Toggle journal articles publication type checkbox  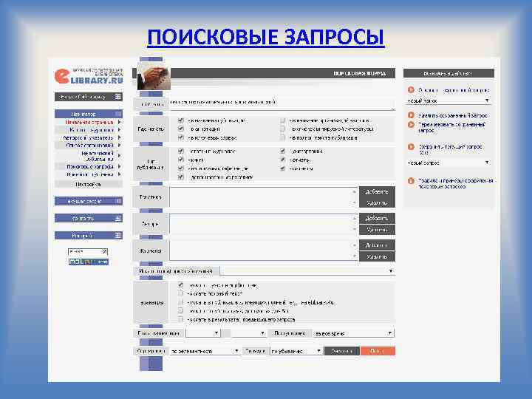180,151
